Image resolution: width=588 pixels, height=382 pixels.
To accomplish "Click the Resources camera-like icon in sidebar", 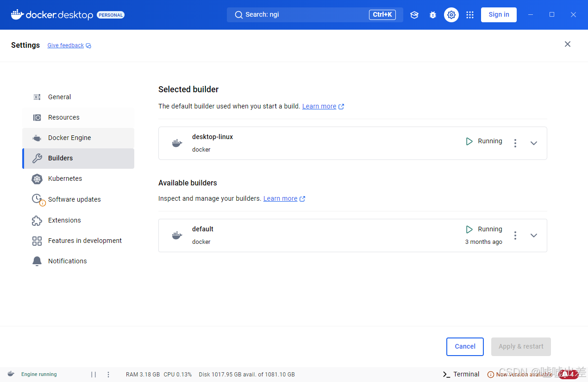I will 37,118.
